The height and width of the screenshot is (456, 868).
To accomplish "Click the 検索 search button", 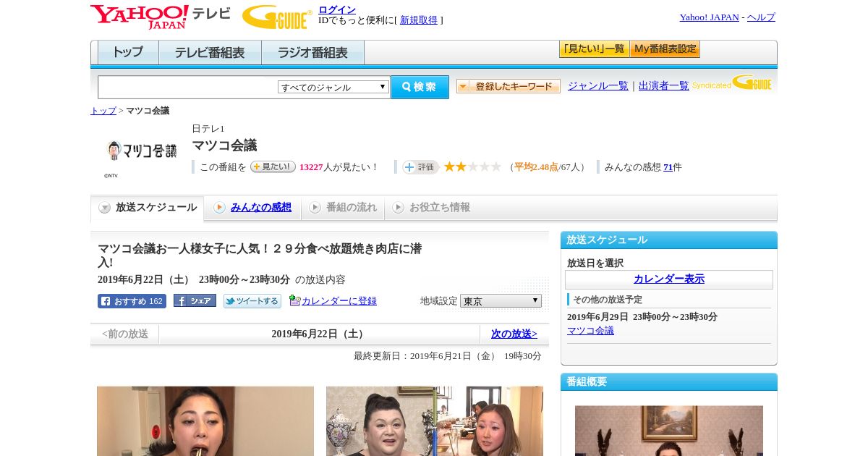I will click(x=420, y=87).
